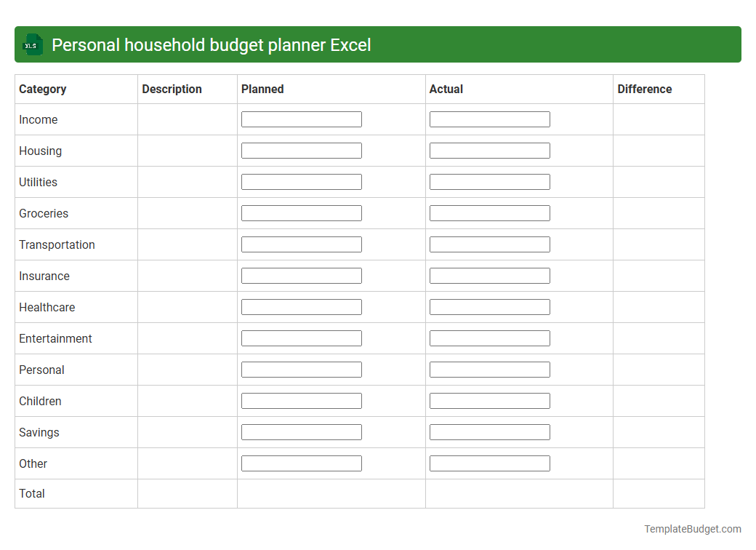This screenshot has width=756, height=550.
Task: Select the Other Actual text box
Action: pyautogui.click(x=489, y=463)
